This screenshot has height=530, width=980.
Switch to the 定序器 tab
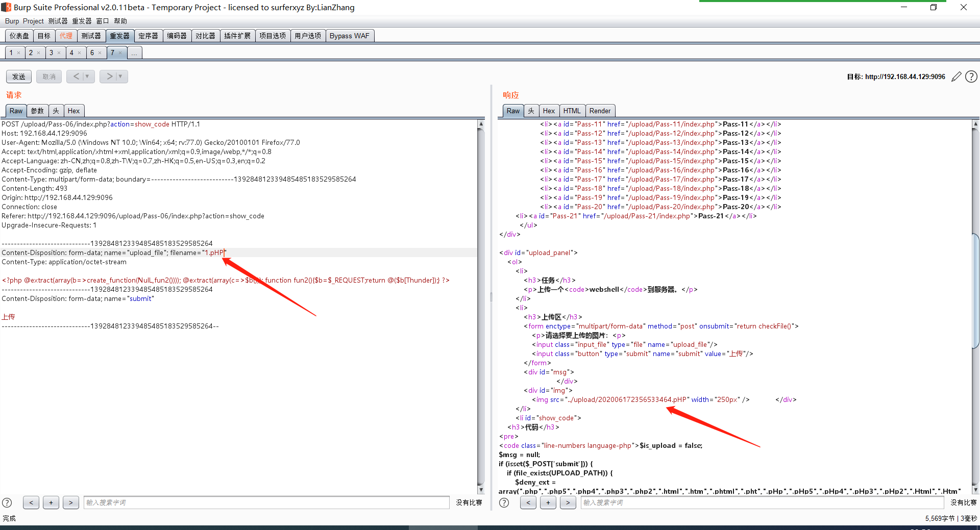148,36
